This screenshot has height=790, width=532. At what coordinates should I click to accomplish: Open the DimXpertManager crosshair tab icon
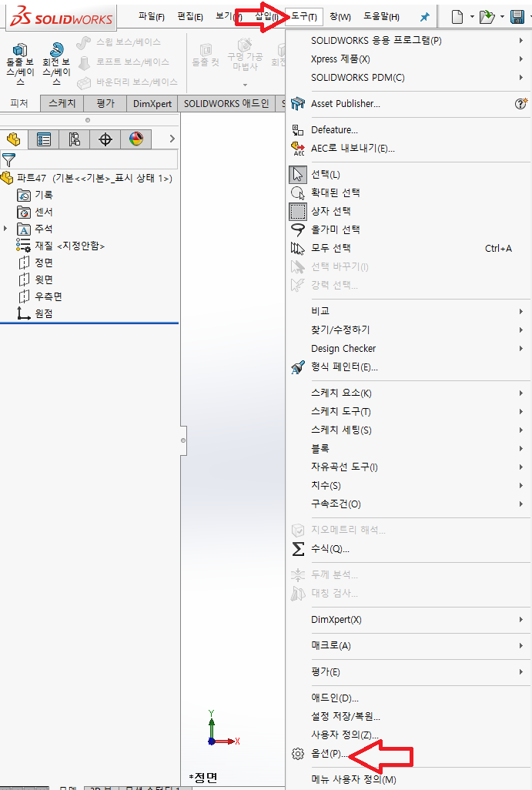(x=105, y=139)
